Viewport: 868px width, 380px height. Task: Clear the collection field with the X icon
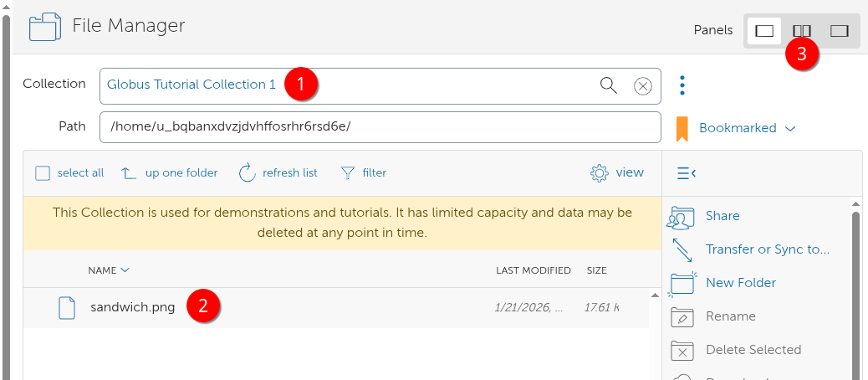click(642, 85)
